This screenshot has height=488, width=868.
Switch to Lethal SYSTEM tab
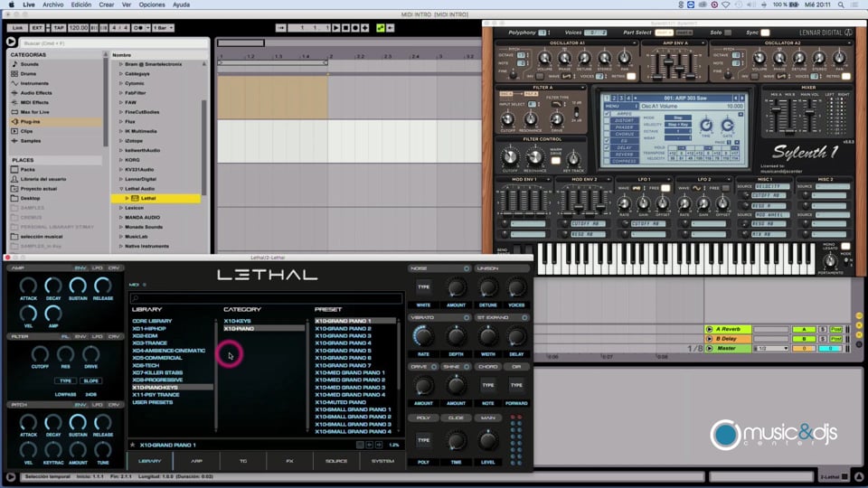point(382,461)
